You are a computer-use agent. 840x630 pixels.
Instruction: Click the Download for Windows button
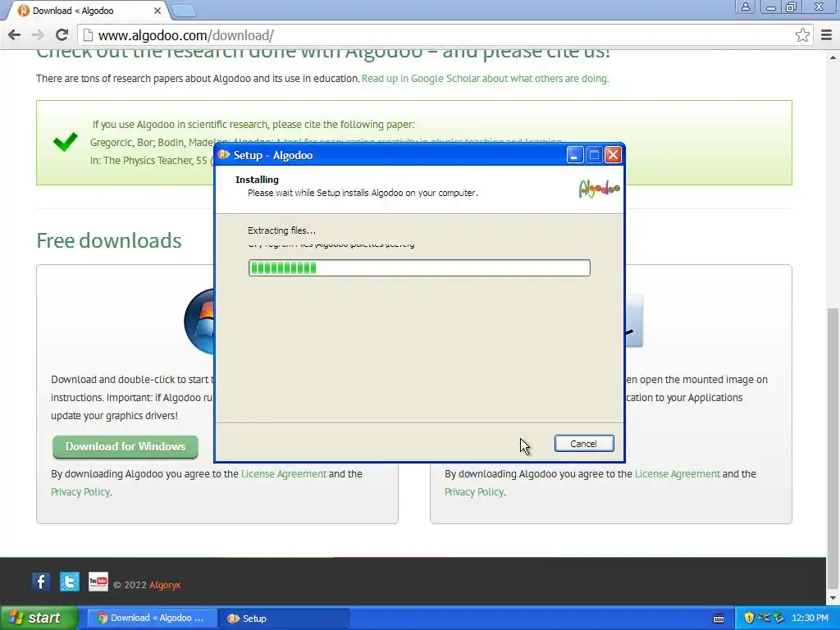coord(126,446)
